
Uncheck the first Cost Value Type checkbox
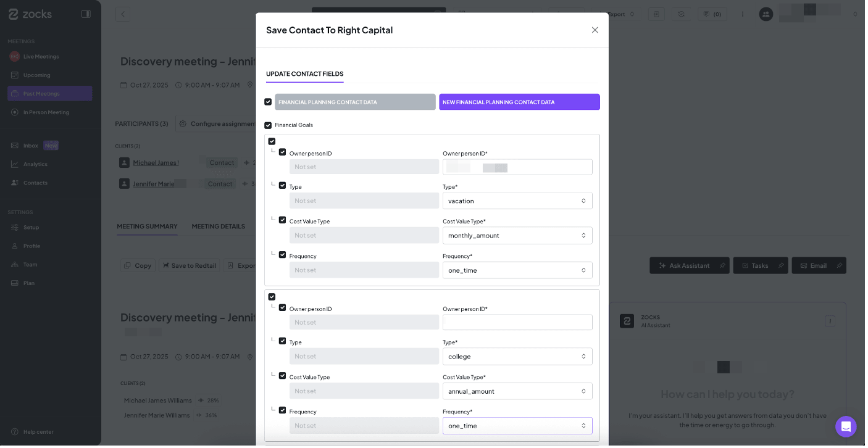pos(282,220)
